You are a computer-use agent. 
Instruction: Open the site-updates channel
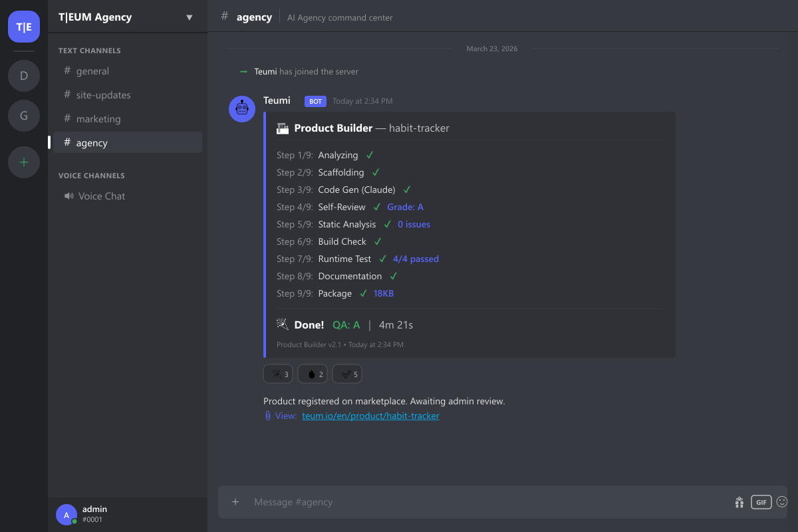tap(103, 95)
